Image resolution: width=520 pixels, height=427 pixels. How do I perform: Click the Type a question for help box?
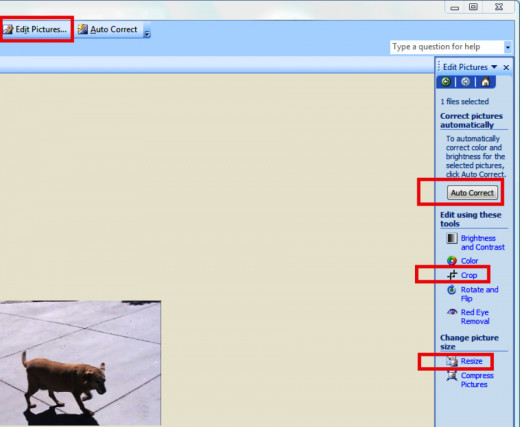447,47
